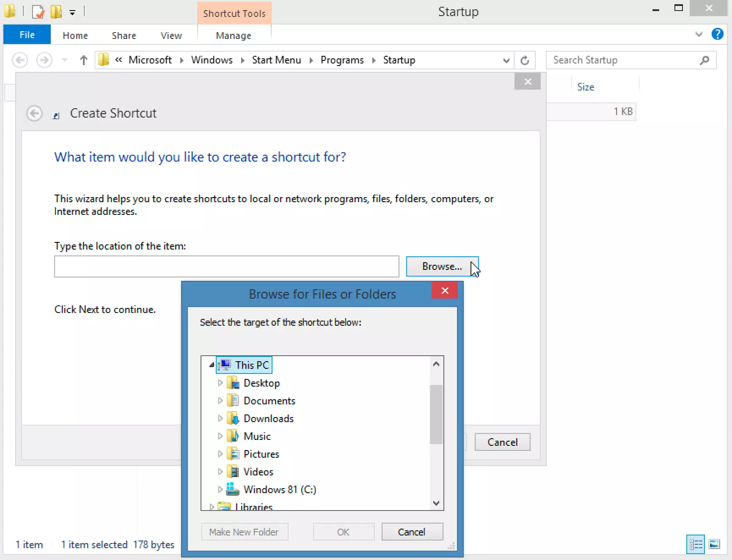Switch to the Share ribbon tab

[124, 36]
